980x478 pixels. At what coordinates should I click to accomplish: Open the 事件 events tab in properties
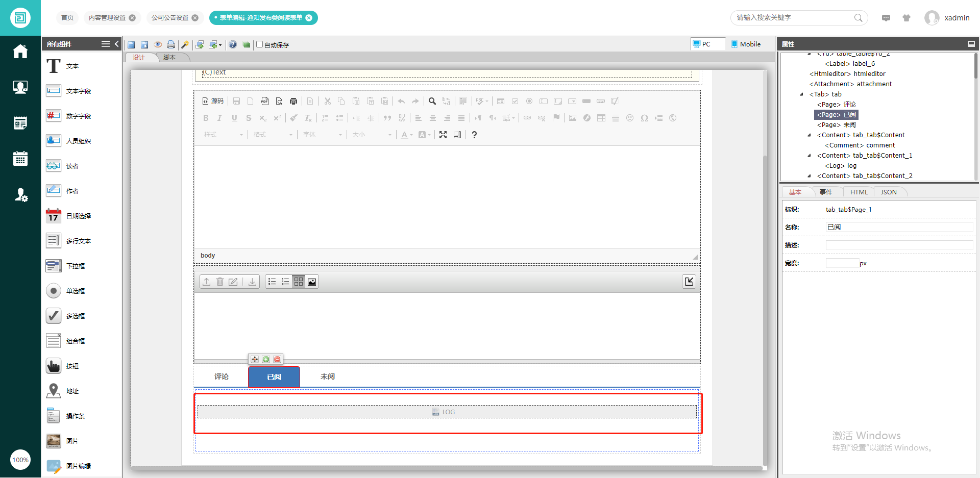point(826,192)
